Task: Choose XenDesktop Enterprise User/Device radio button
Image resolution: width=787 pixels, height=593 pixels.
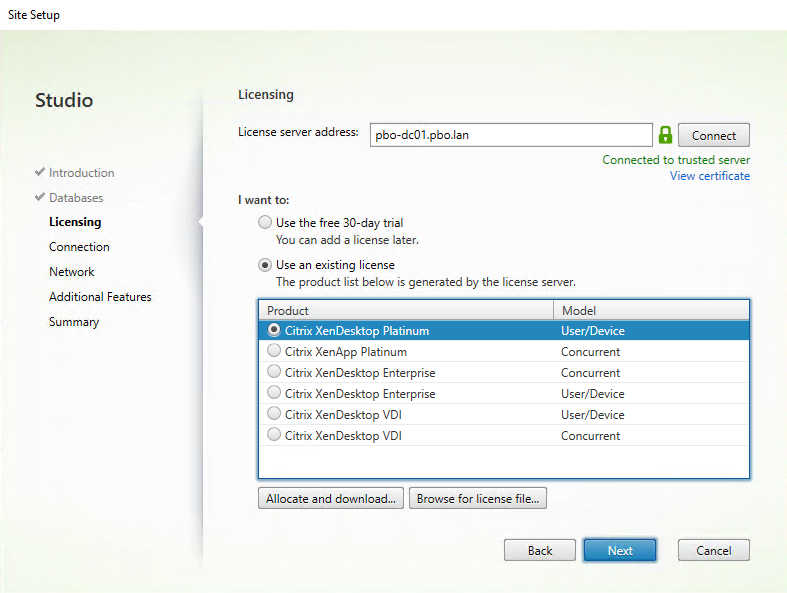Action: tap(274, 393)
